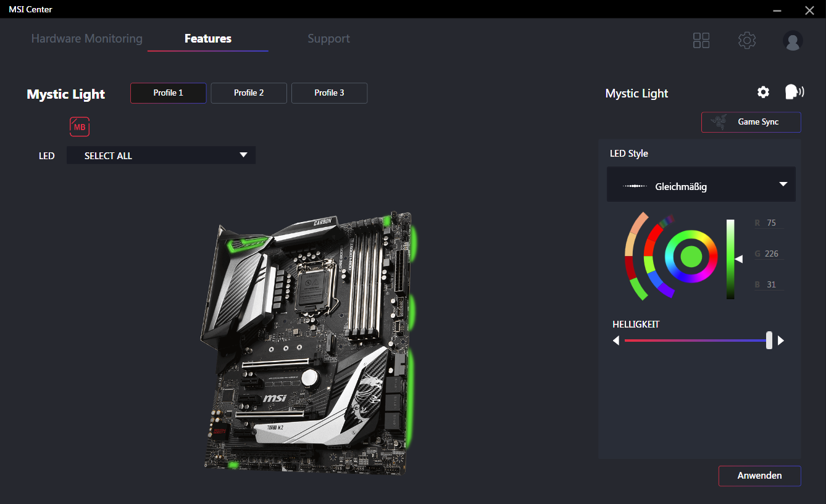Open the feature sets grid icon
826x504 pixels.
701,41
